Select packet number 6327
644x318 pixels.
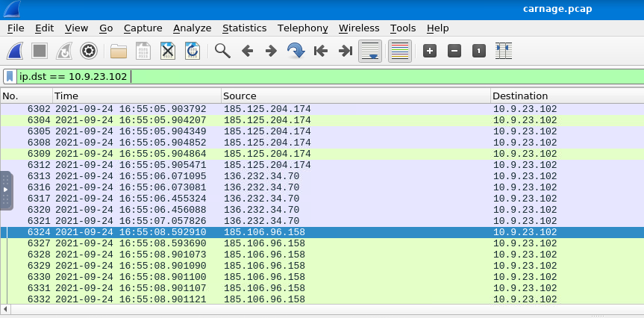coord(322,243)
